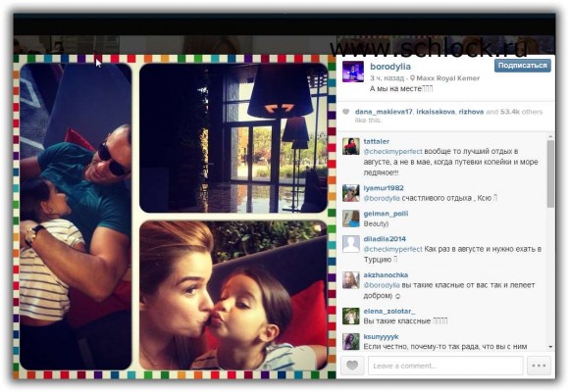The image size is (569, 392).
Task: Click the borodylia profile avatar
Action: [x=353, y=72]
